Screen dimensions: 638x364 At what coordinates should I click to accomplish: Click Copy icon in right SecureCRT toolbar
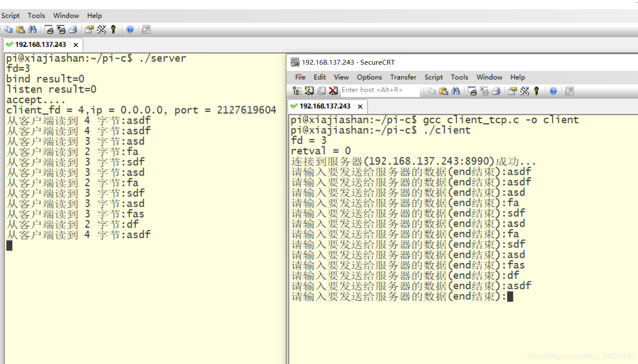432,91
